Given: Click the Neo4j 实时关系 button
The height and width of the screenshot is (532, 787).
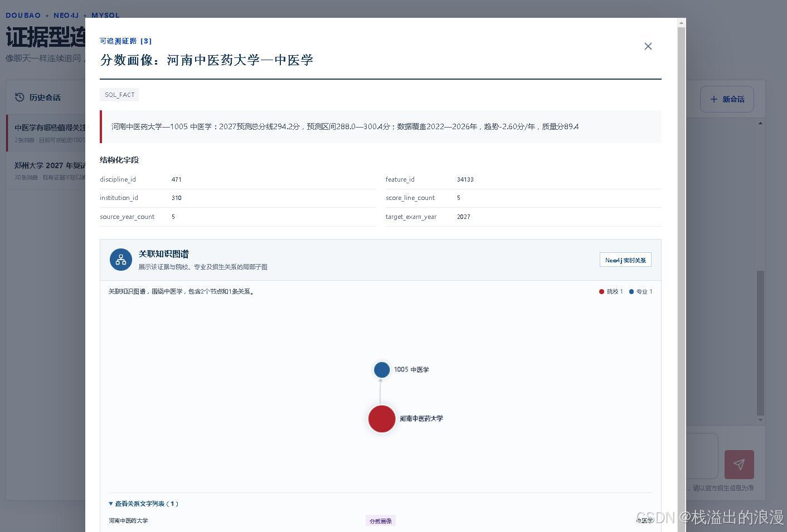Looking at the screenshot, I should (x=625, y=260).
